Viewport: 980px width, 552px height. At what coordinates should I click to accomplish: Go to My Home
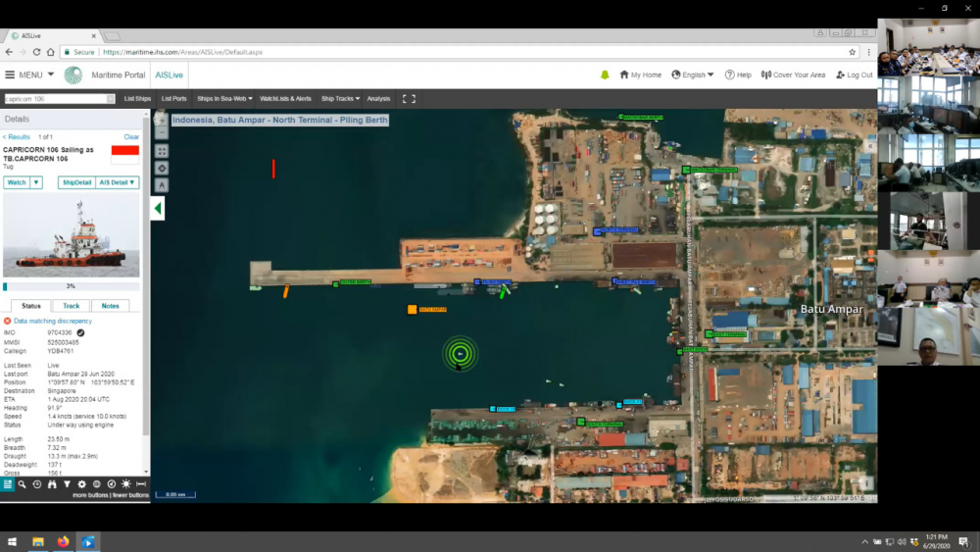(640, 75)
